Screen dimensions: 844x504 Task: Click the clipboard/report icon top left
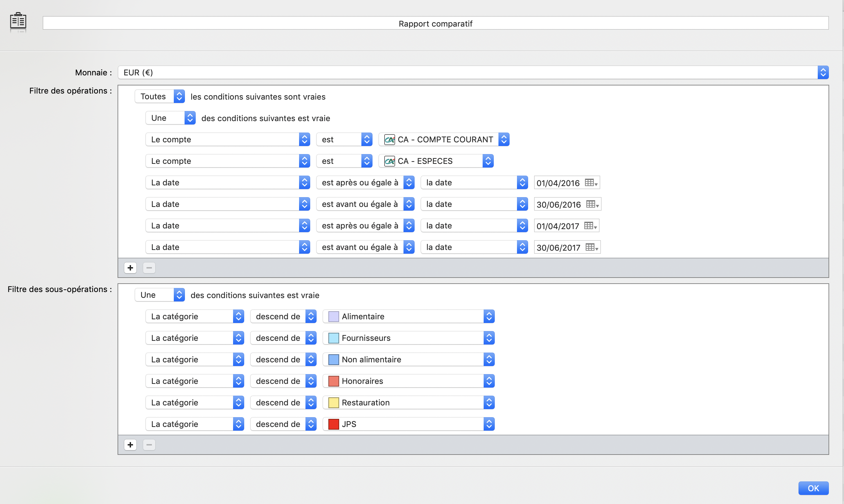pos(18,22)
